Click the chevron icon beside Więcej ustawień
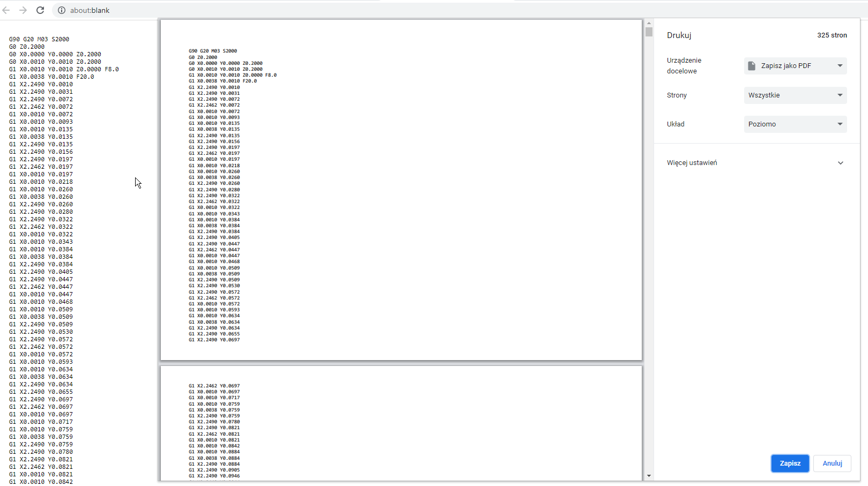This screenshot has width=868, height=486. (841, 163)
